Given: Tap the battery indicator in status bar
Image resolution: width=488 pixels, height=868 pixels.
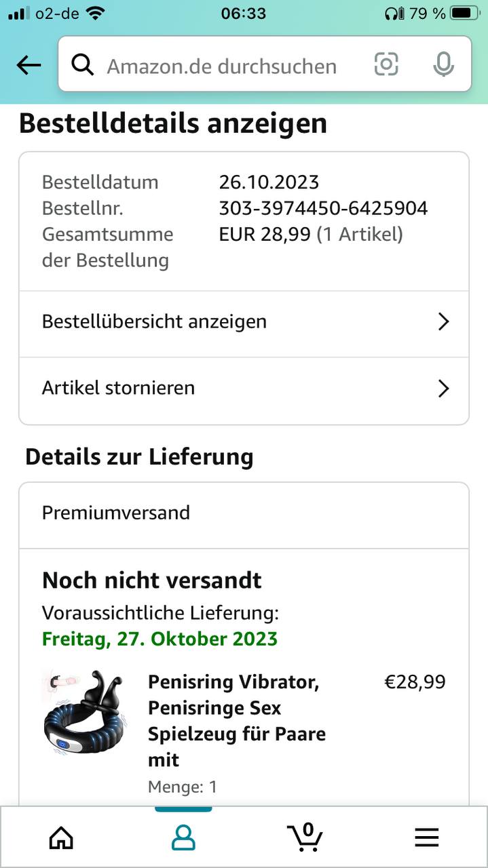Looking at the screenshot, I should 464,13.
